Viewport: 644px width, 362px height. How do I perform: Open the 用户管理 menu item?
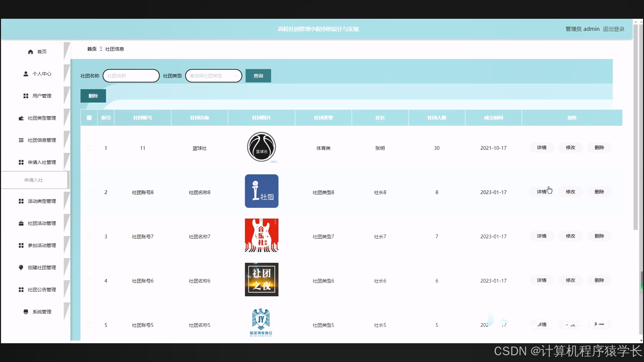[35, 96]
